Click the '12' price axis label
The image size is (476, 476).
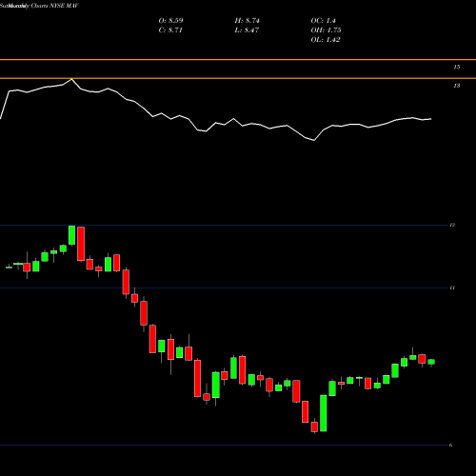(x=452, y=225)
